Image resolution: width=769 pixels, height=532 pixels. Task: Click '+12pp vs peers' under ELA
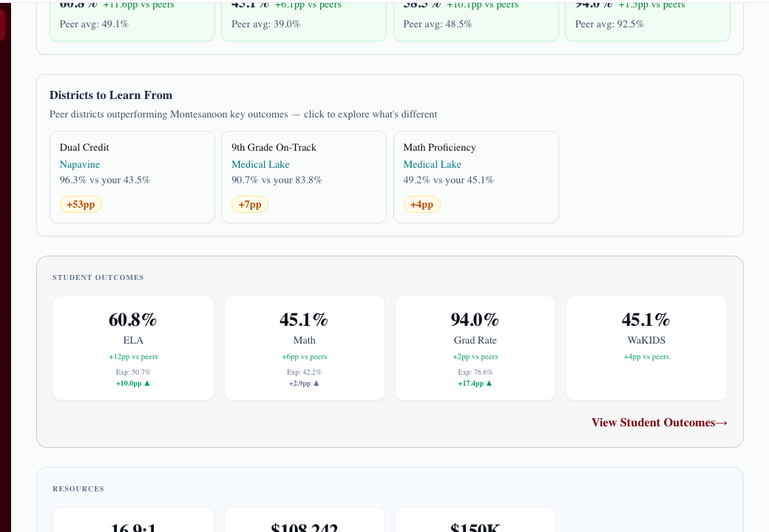click(133, 357)
